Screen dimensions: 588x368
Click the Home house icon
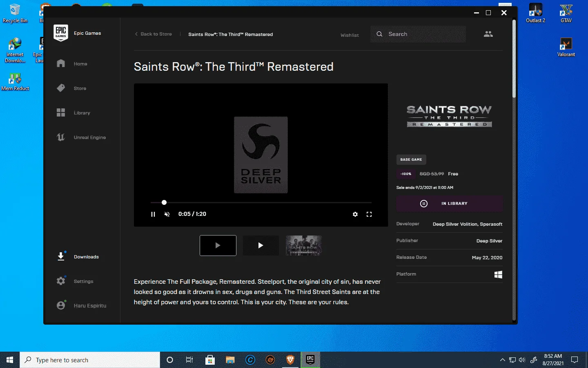click(x=61, y=63)
